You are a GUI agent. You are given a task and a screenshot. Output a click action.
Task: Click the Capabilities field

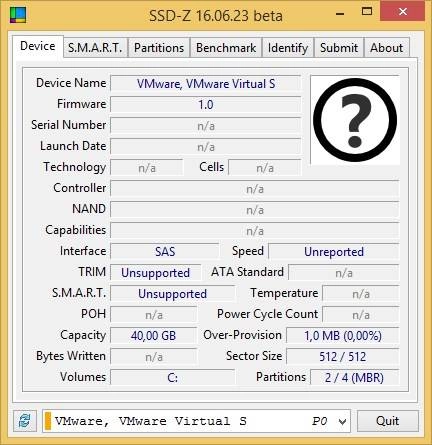(255, 231)
